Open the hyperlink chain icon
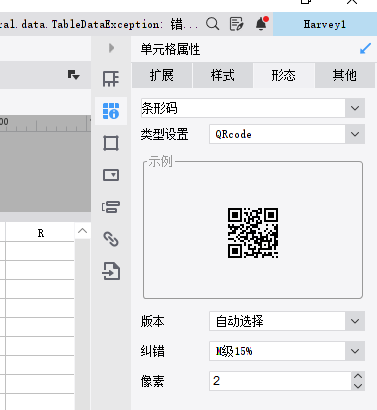Viewport: 377px width, 410px height. tap(111, 239)
